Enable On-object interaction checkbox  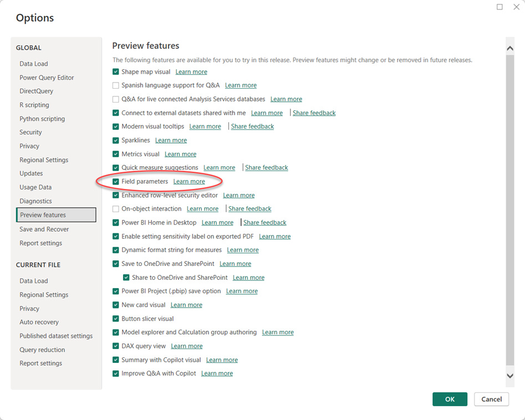click(x=115, y=209)
